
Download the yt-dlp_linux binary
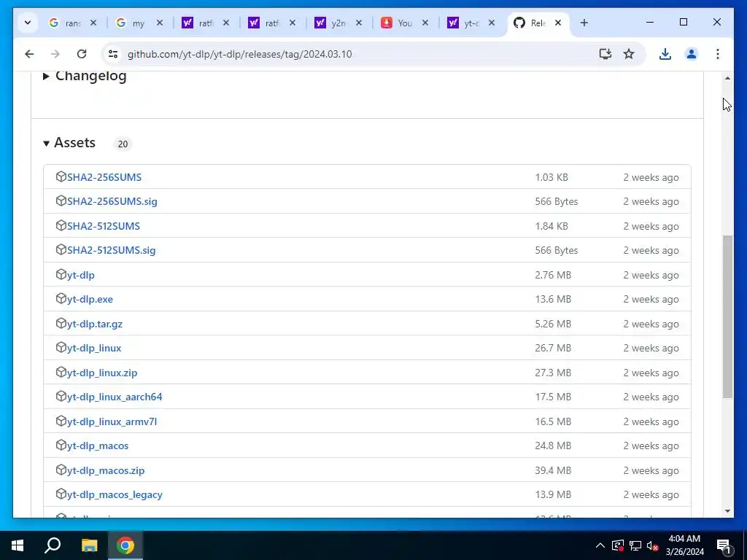tap(94, 348)
